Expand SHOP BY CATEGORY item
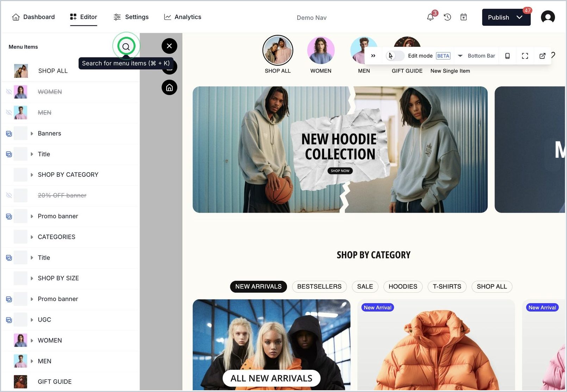Screen dimensions: 567x392 pos(32,175)
